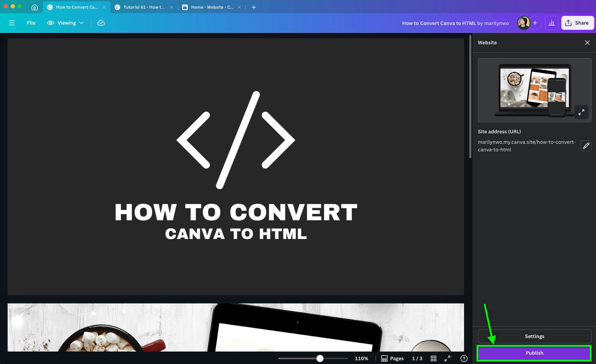Open the main menu hamburger icon
Viewport: 596px width, 364px height.
(12, 23)
